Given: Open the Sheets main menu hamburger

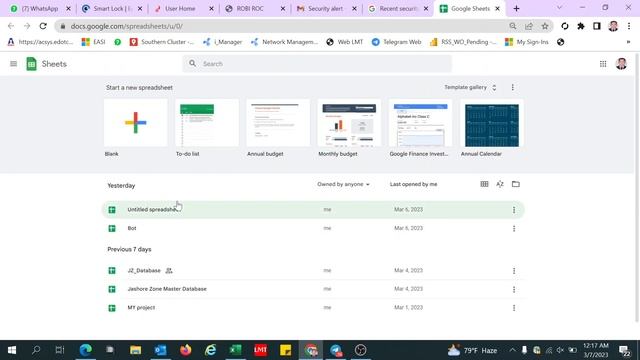Looking at the screenshot, I should coord(13,64).
